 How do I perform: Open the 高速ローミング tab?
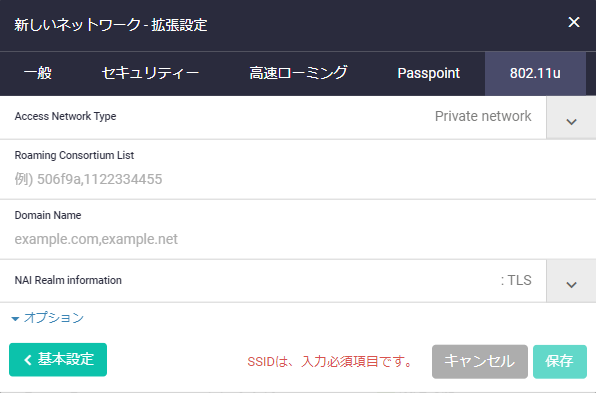click(298, 73)
